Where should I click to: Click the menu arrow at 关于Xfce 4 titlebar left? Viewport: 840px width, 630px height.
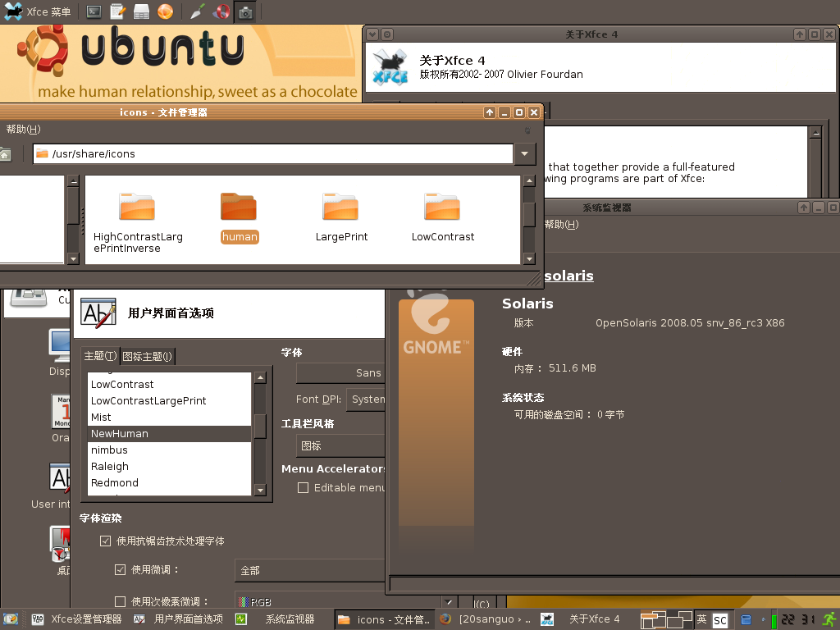click(372, 34)
